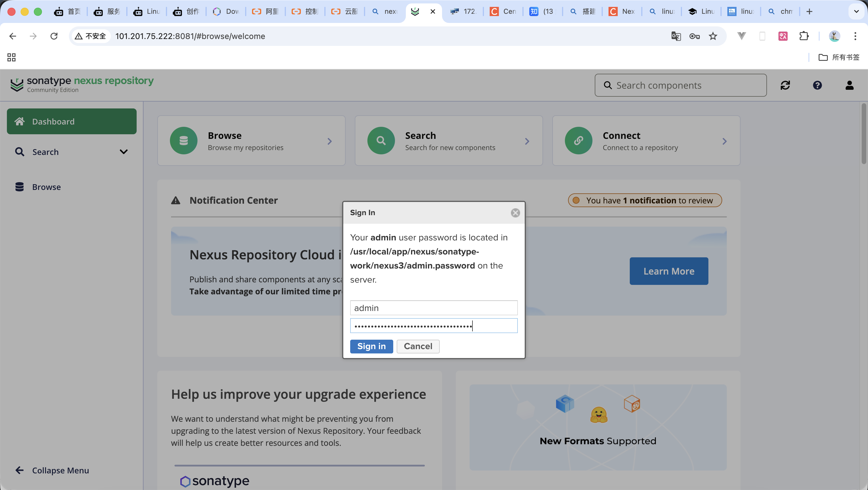This screenshot has height=490, width=868.
Task: Click the user account icon in header
Action: (x=849, y=85)
